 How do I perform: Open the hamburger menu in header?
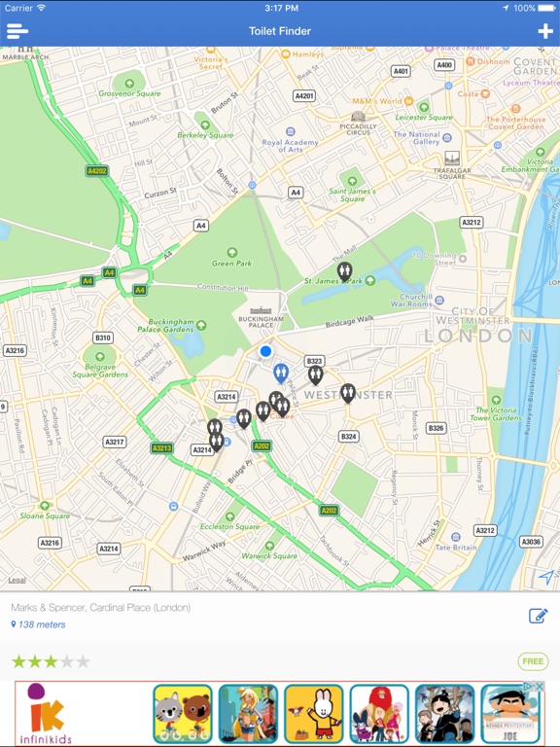(x=17, y=31)
